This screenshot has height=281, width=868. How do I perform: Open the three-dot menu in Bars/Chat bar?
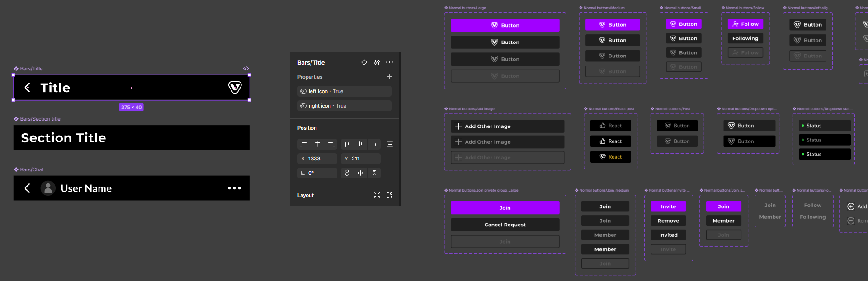point(234,188)
